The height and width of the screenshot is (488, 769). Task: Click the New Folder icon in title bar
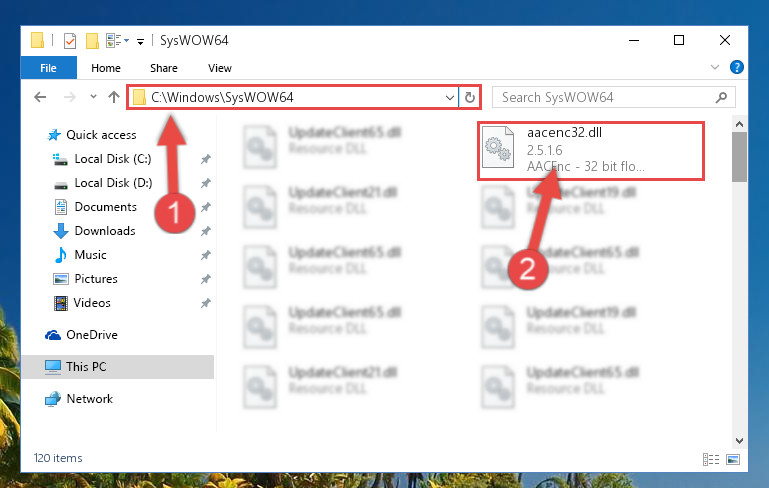tap(92, 41)
